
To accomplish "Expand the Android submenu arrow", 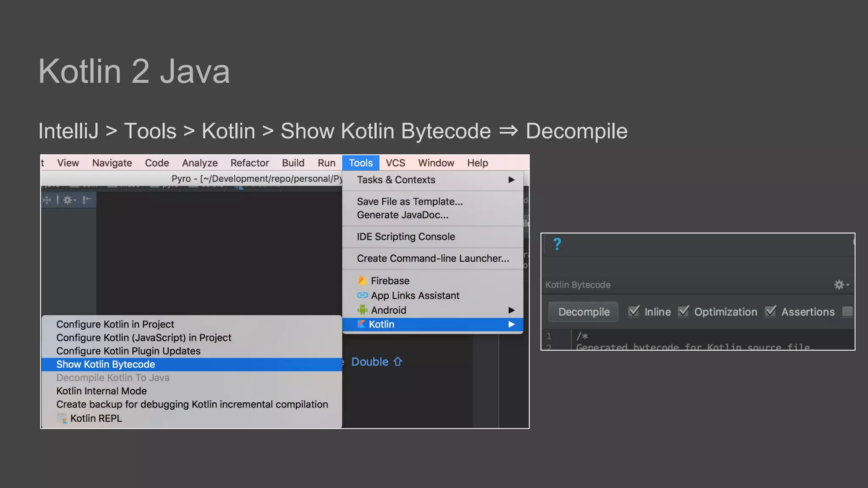I will (512, 310).
